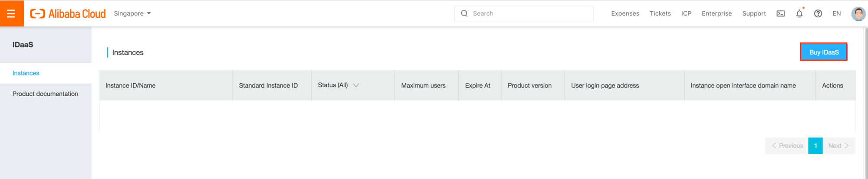The width and height of the screenshot is (868, 179).
Task: Expand the Singapore region dropdown
Action: tap(132, 13)
